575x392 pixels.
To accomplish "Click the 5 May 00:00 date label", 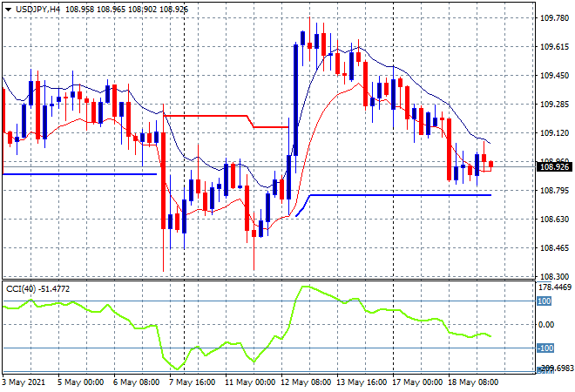I will [80, 382].
